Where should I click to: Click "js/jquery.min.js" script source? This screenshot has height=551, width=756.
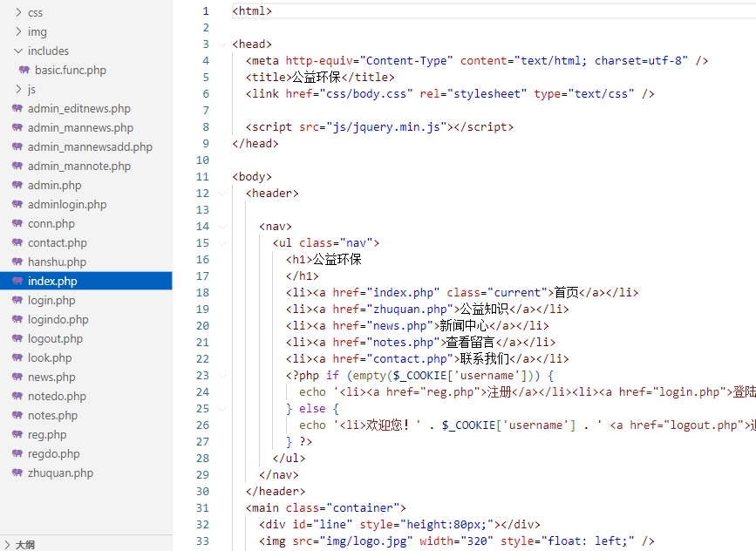(x=386, y=126)
